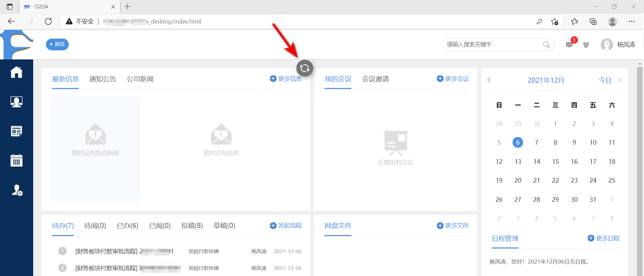Open browser settings and more menu

pyautogui.click(x=632, y=21)
